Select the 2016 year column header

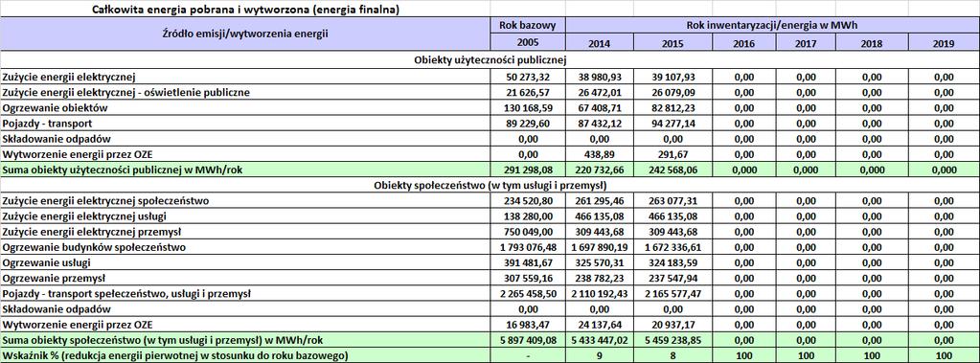tap(743, 43)
